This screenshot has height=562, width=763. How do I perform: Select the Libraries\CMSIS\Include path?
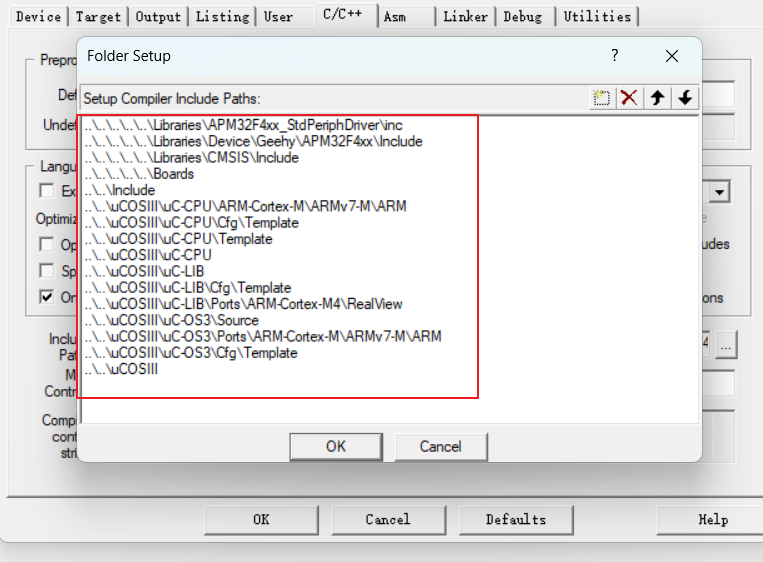click(x=191, y=158)
